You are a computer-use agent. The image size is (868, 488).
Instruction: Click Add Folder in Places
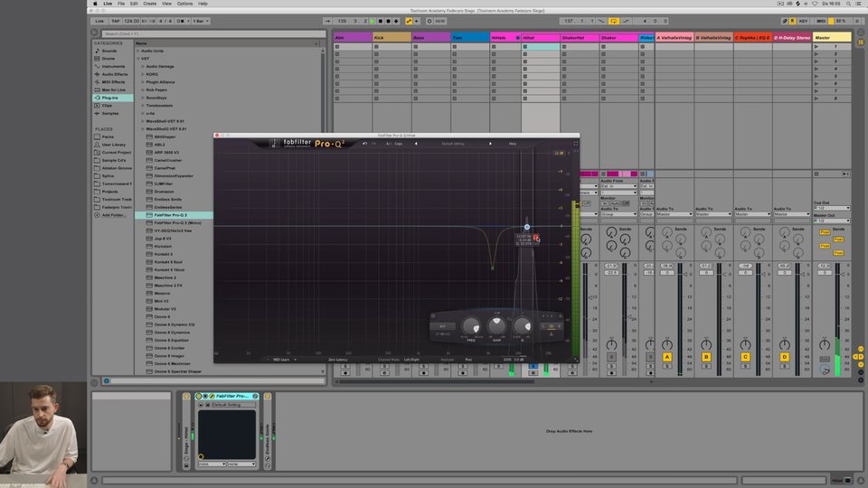pyautogui.click(x=113, y=215)
